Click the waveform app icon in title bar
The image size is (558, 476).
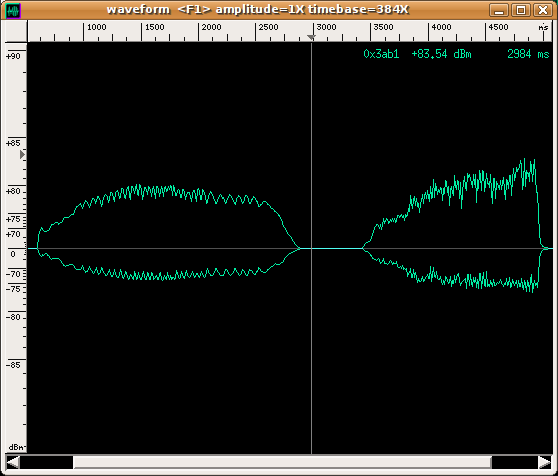[13, 11]
